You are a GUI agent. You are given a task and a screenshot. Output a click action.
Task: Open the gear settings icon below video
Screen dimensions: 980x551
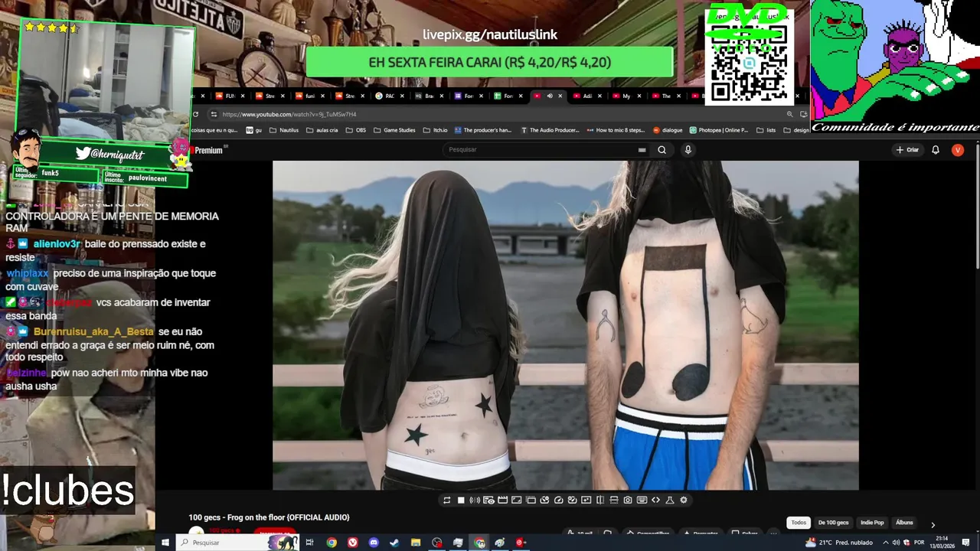[684, 500]
